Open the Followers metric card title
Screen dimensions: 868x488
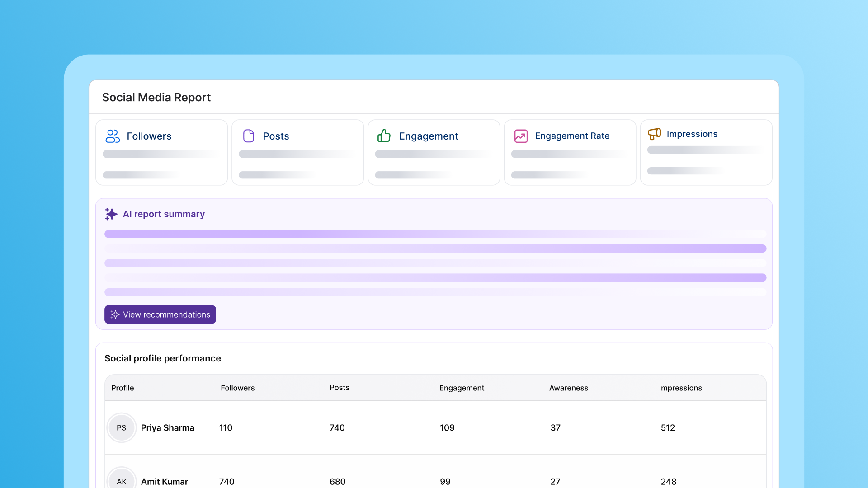pyautogui.click(x=149, y=136)
